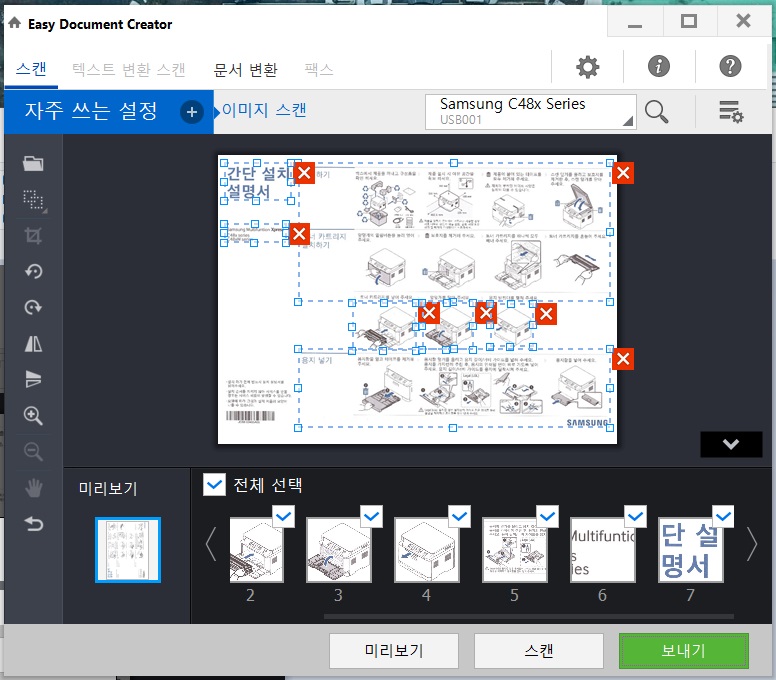Uncheck thumbnail 4 checkbox

pyautogui.click(x=460, y=517)
